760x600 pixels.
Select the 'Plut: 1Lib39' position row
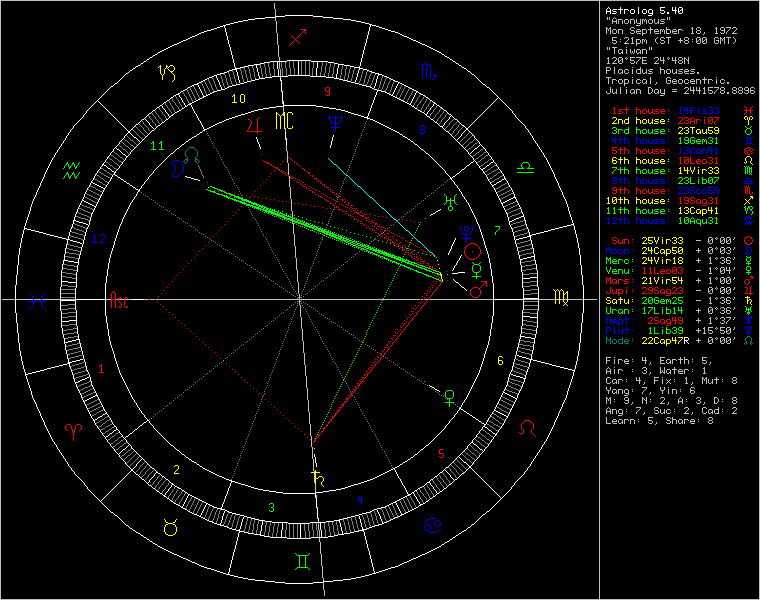[x=680, y=331]
